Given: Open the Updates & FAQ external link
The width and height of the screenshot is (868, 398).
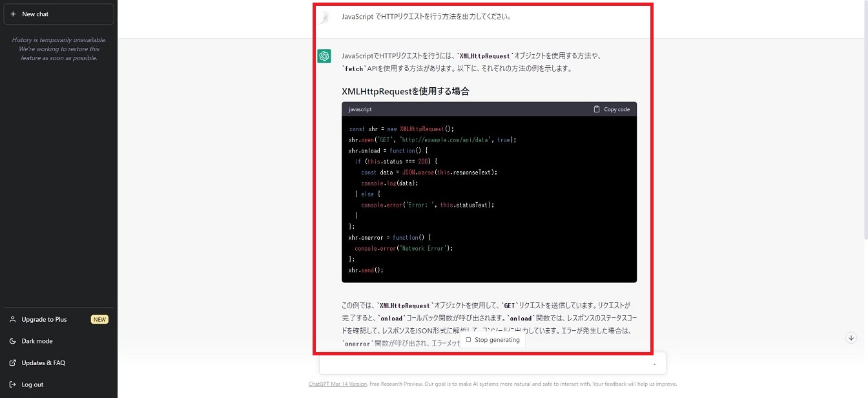Looking at the screenshot, I should tap(43, 363).
